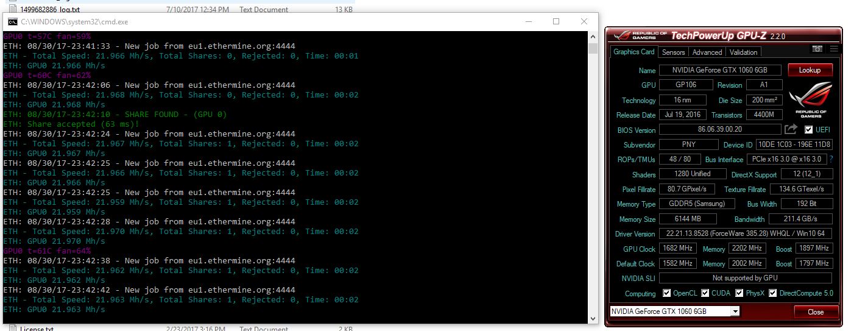Maximize the cmd.exe window

coord(556,21)
